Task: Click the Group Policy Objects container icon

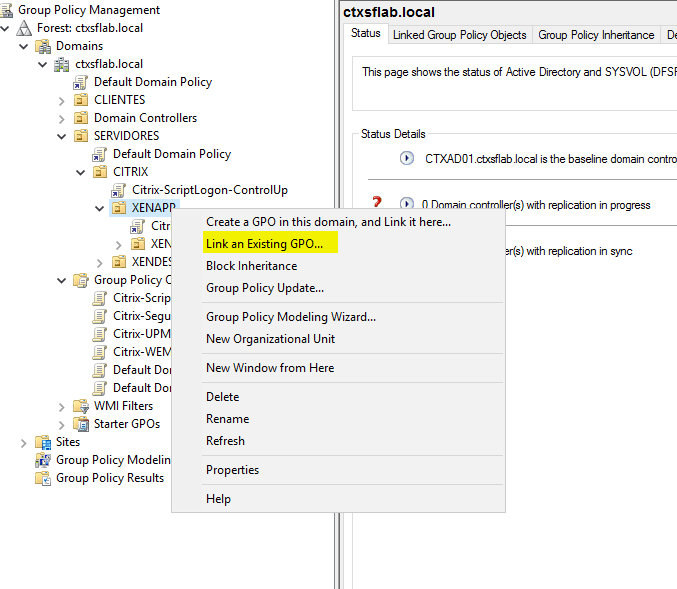Action: click(x=81, y=280)
